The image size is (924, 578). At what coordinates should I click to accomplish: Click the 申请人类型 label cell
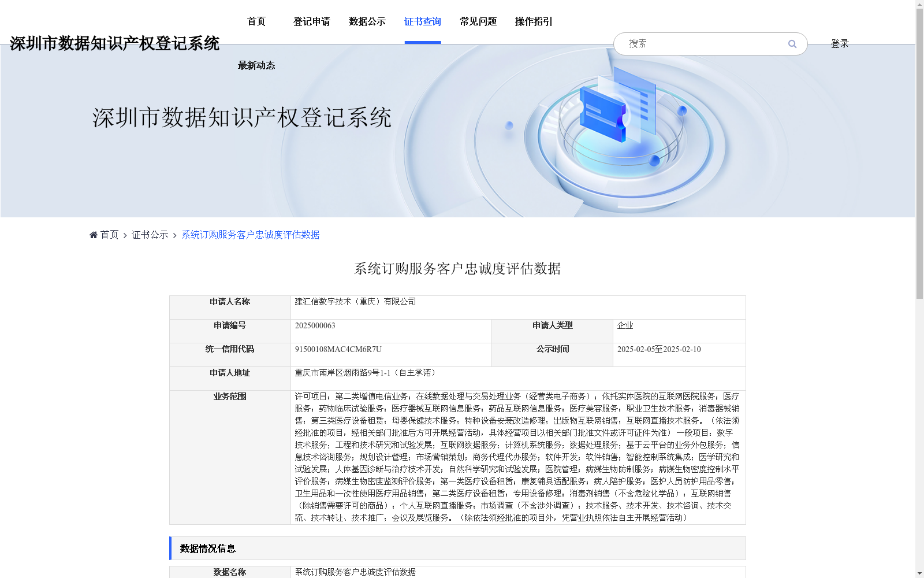point(552,331)
